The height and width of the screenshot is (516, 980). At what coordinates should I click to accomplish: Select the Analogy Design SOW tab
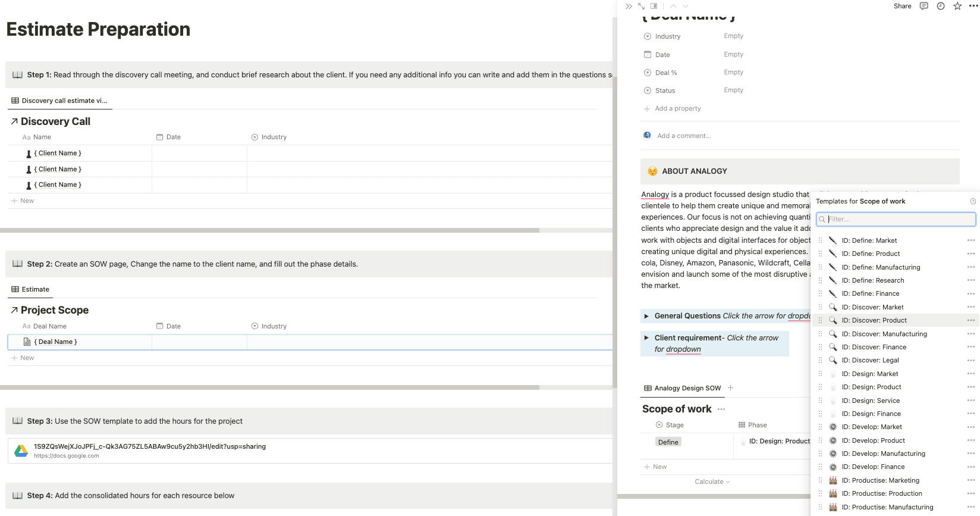683,388
